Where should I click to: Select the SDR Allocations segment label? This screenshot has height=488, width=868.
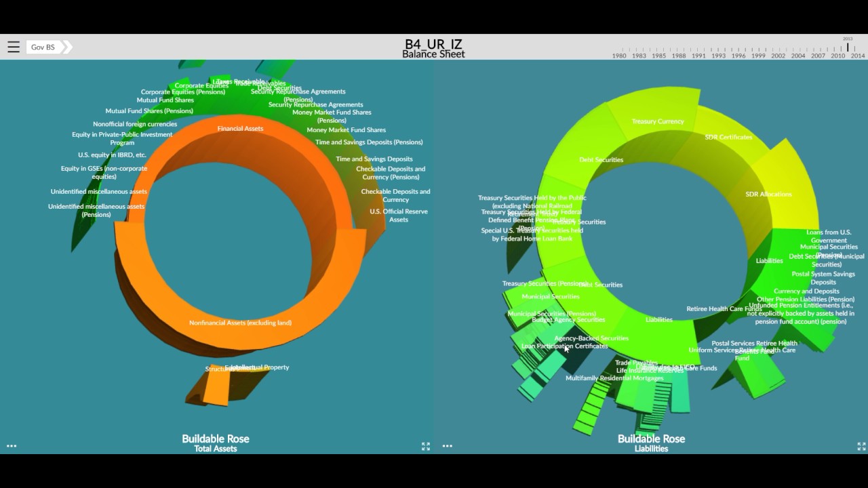click(x=768, y=194)
